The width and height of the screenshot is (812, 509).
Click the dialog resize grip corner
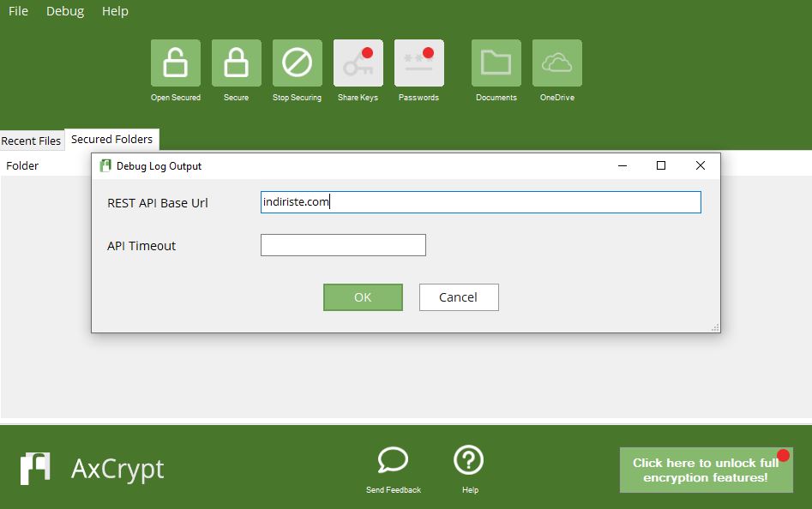(715, 327)
